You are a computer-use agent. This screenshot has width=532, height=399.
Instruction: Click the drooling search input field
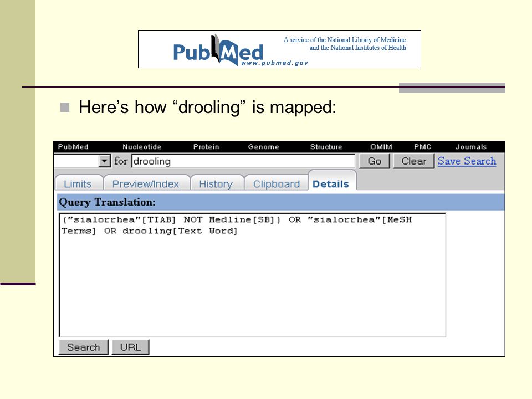[243, 161]
